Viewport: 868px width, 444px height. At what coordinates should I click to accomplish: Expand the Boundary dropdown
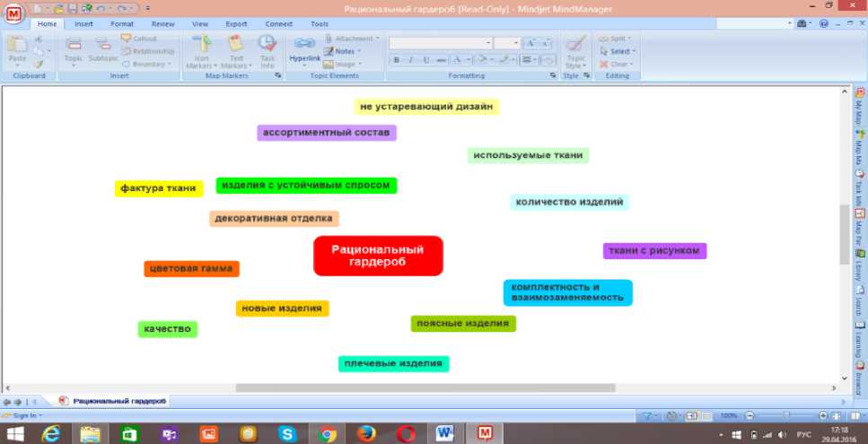click(170, 64)
